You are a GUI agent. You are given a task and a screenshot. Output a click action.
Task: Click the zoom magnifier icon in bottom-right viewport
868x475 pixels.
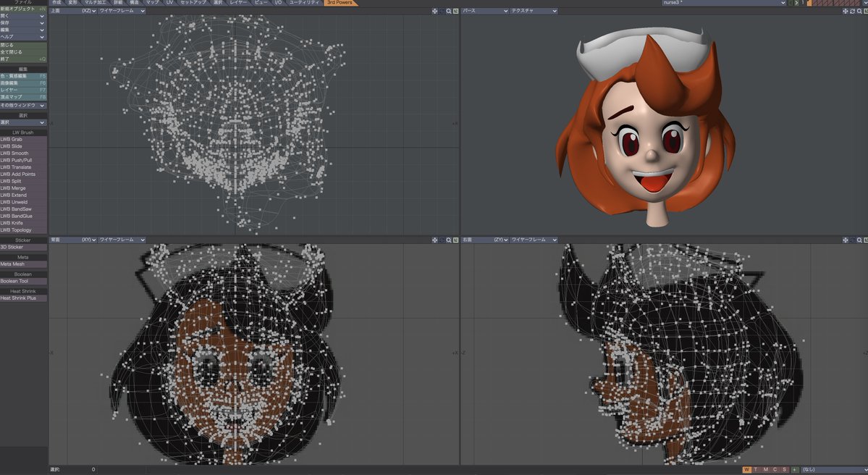pos(859,240)
